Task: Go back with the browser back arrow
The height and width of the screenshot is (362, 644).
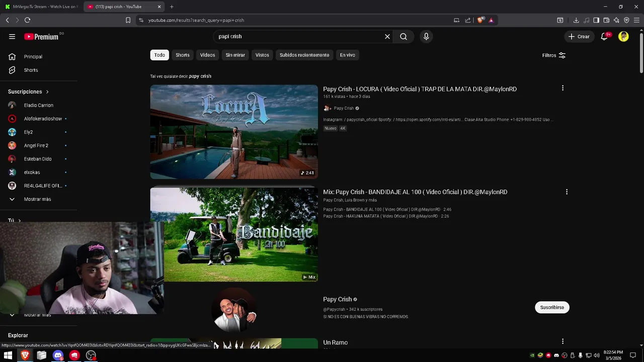Action: 7,20
